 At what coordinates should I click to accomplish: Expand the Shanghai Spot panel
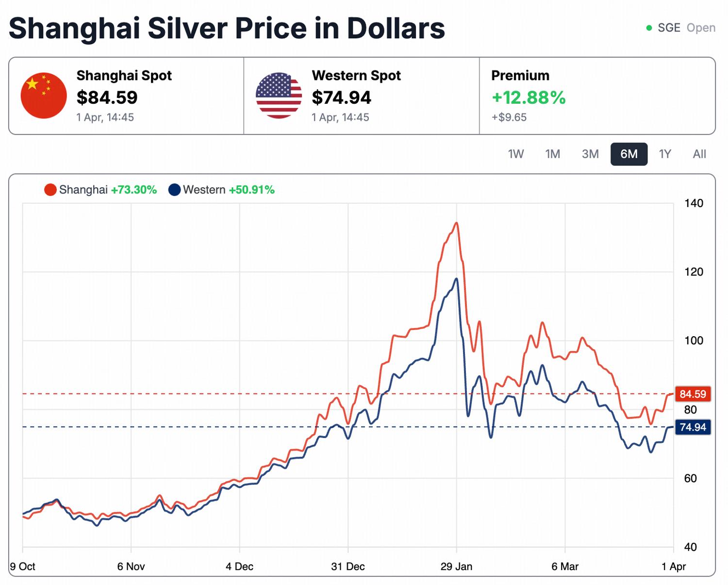tap(124, 96)
